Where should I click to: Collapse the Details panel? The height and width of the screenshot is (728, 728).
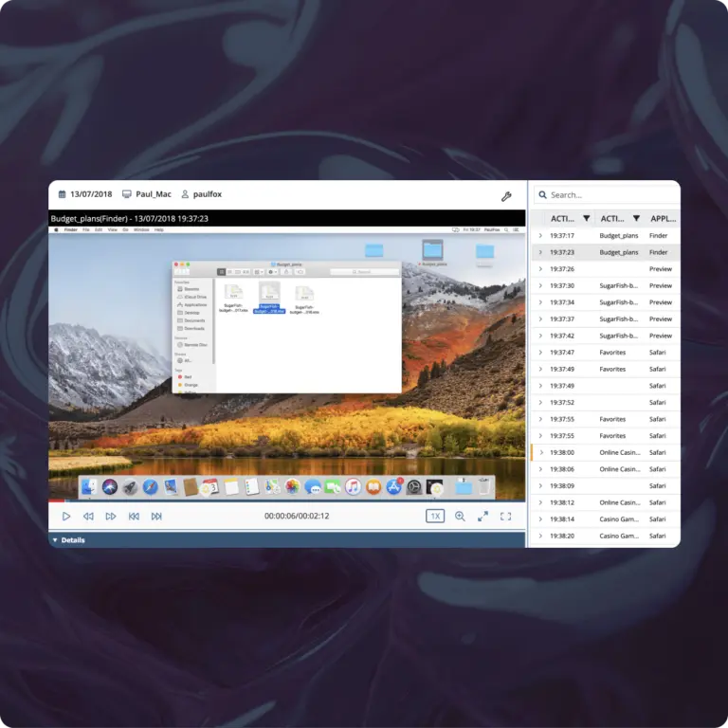click(x=55, y=540)
